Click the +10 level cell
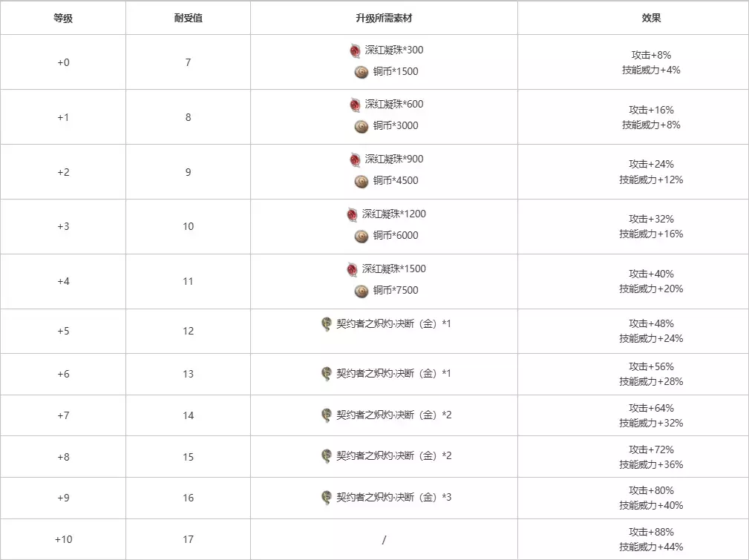749x560 pixels. [63, 539]
